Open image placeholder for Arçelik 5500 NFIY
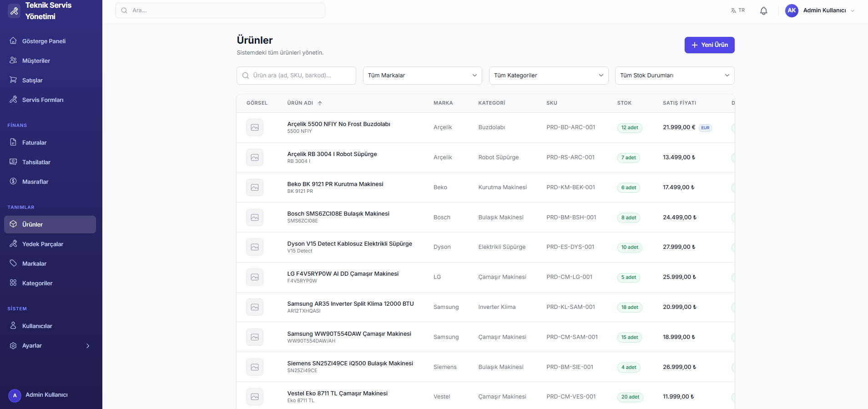This screenshot has width=868, height=409. pos(255,127)
